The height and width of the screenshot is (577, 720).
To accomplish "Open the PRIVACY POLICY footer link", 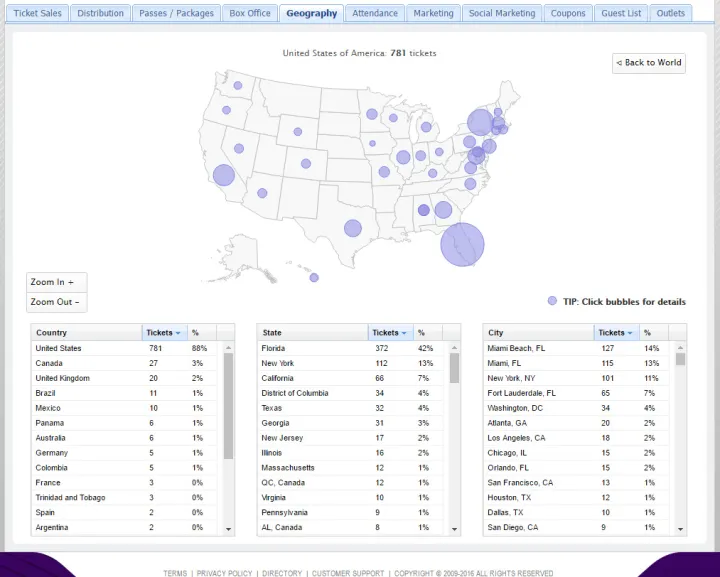I will 225,573.
